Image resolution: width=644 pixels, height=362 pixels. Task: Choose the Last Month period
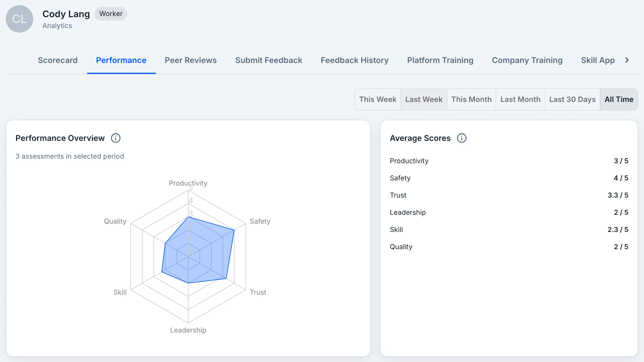click(520, 99)
